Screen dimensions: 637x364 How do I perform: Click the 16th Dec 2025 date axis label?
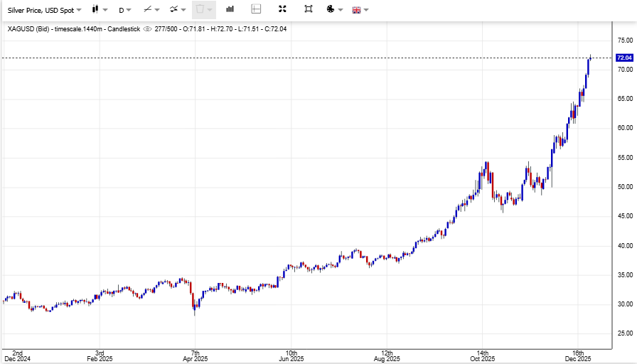[x=578, y=356]
